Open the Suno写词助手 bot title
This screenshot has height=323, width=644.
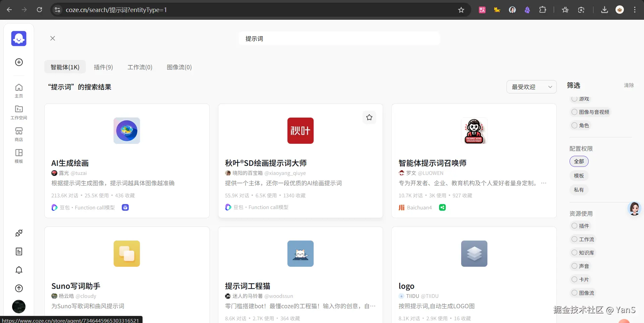pos(76,286)
